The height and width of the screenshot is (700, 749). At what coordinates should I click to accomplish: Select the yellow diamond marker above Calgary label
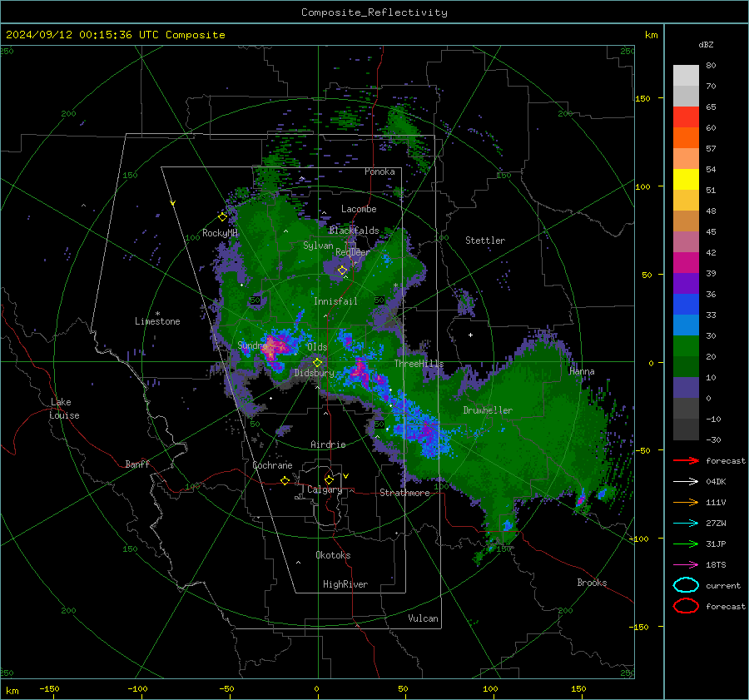click(329, 479)
